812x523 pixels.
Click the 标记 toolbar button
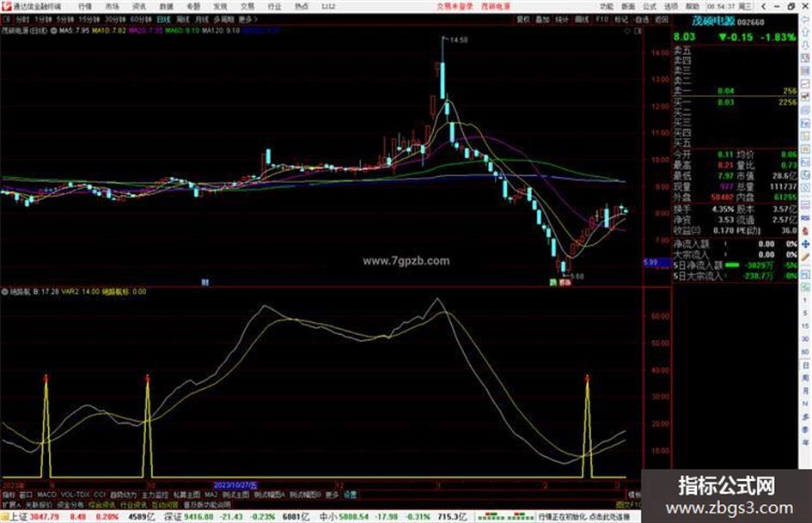click(621, 19)
